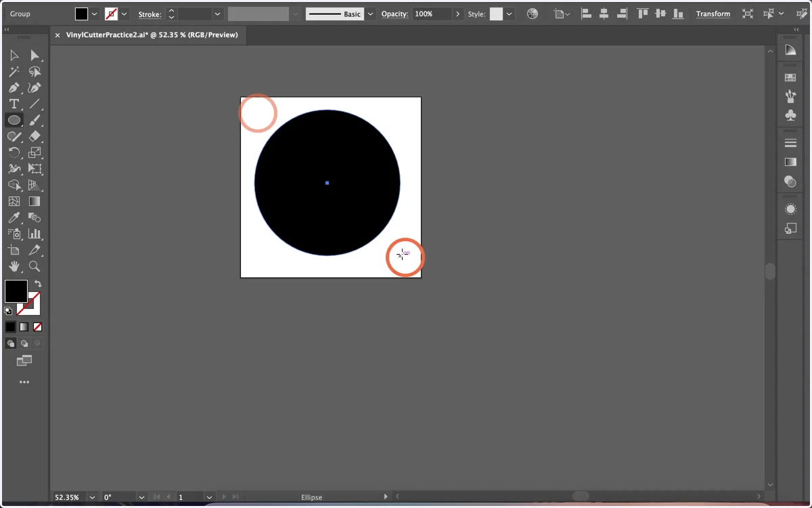Set paint mode to None
This screenshot has height=508, width=812.
pyautogui.click(x=38, y=326)
